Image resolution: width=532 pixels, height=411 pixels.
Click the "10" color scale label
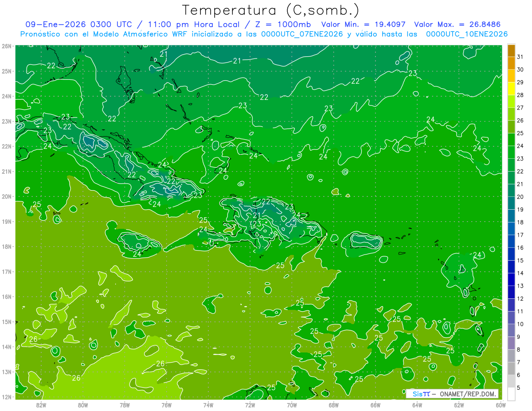click(x=520, y=324)
